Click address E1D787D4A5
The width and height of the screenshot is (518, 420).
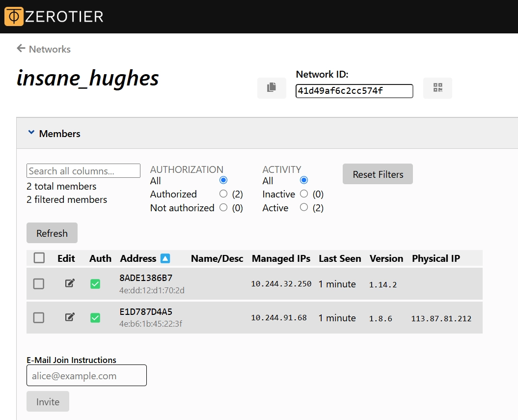146,311
